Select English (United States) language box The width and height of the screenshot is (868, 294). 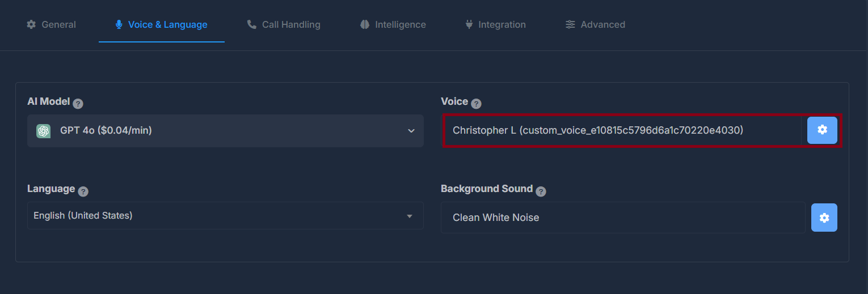[225, 216]
